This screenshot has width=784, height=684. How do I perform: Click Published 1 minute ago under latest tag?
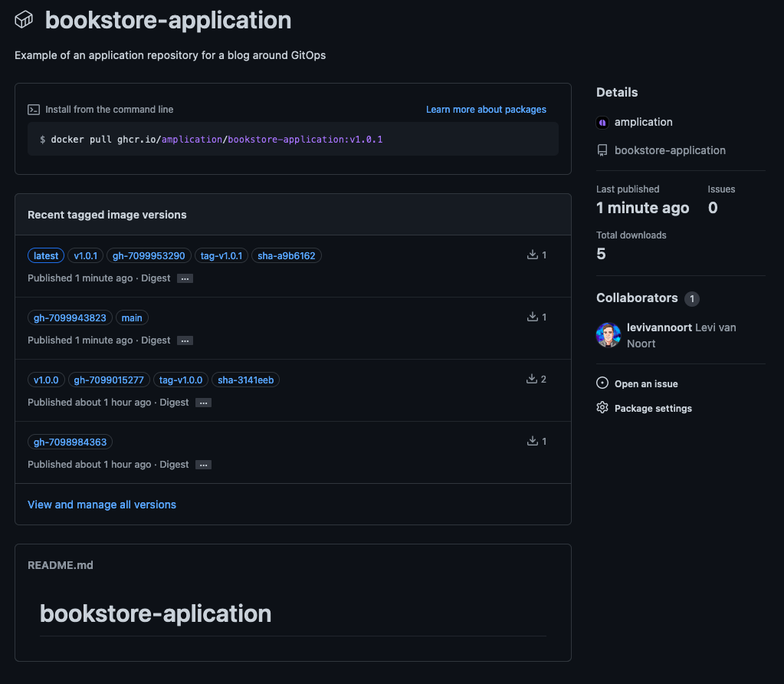click(x=80, y=278)
